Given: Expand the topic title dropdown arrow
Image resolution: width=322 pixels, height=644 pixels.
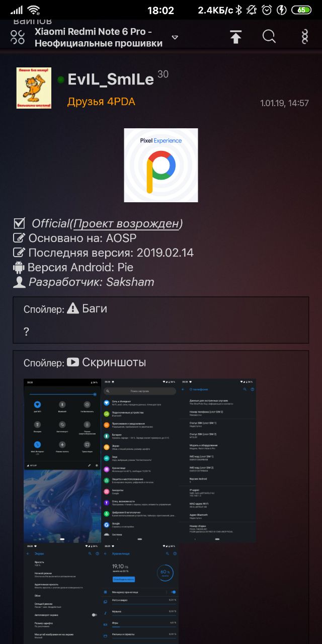Looking at the screenshot, I should pos(175,37).
